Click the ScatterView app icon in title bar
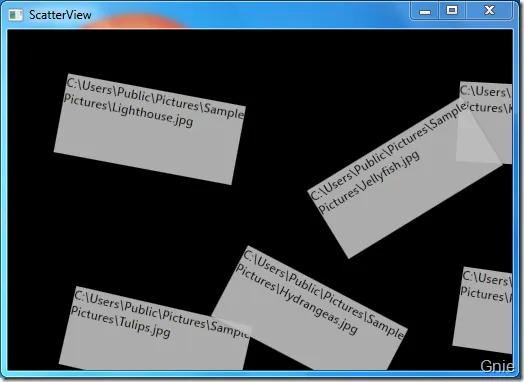The width and height of the screenshot is (524, 382). (15, 15)
